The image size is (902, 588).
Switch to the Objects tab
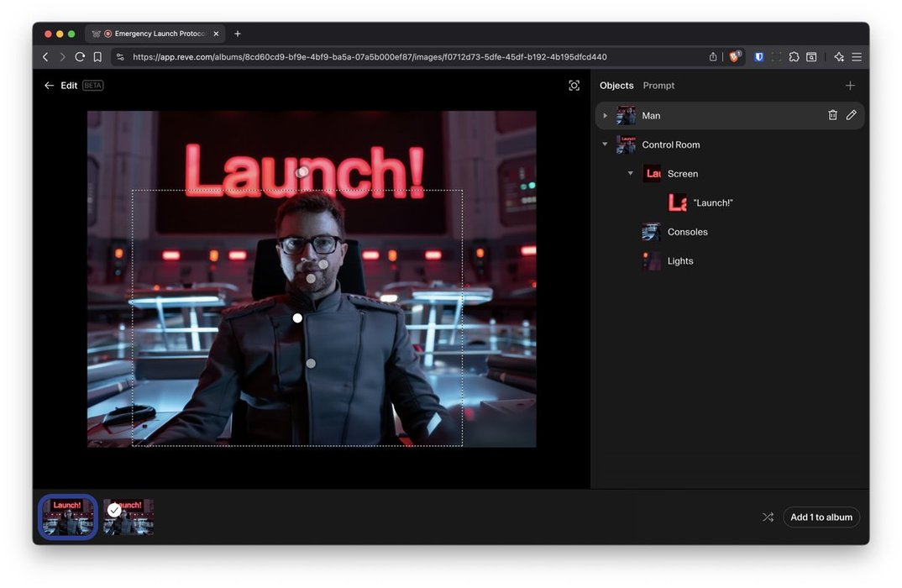pyautogui.click(x=616, y=86)
